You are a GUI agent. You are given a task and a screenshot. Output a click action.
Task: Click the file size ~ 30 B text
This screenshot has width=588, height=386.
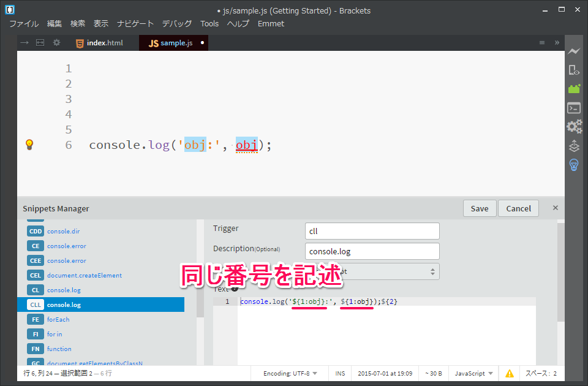[434, 373]
